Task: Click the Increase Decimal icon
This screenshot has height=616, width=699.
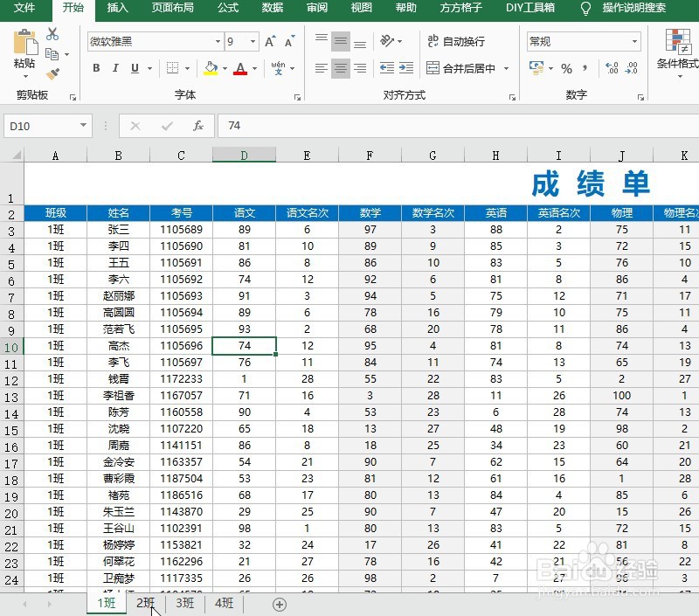Action: point(611,66)
